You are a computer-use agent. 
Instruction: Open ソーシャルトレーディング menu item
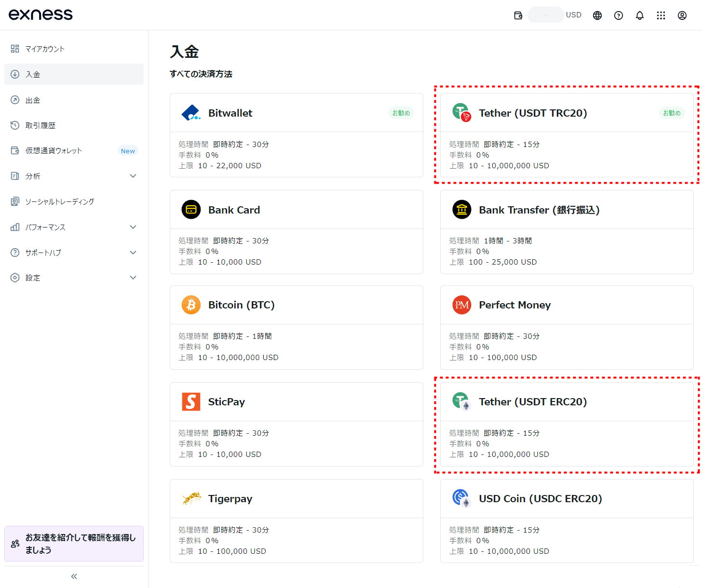point(74,201)
